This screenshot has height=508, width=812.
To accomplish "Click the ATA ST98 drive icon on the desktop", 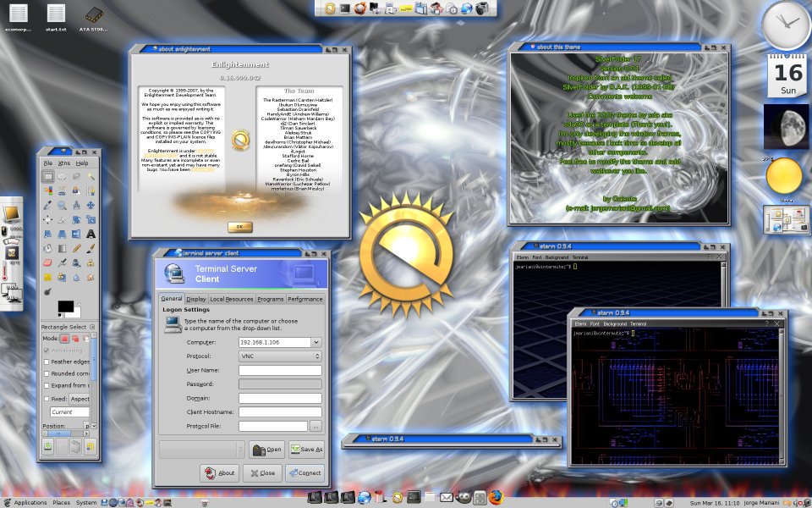I will click(94, 18).
